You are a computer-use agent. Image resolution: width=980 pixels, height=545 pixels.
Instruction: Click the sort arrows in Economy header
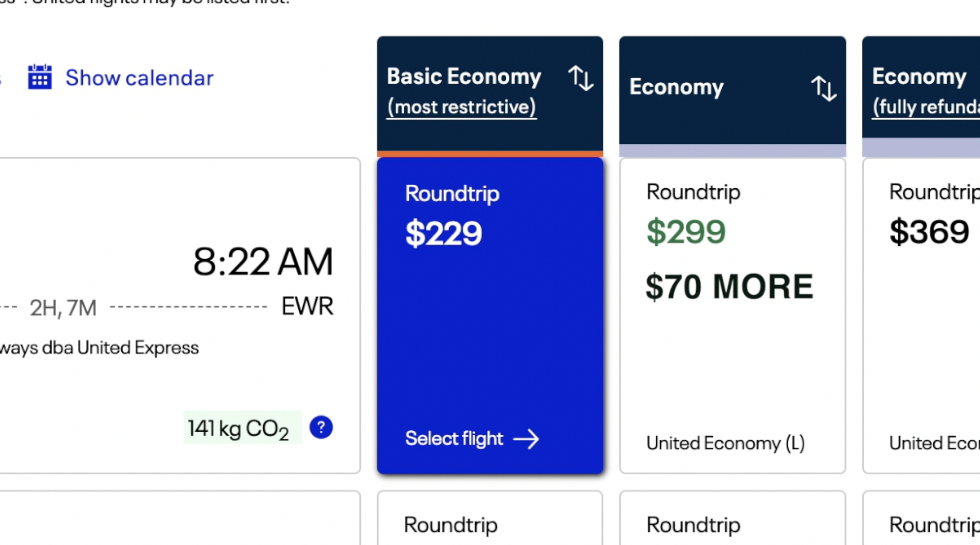pos(823,88)
